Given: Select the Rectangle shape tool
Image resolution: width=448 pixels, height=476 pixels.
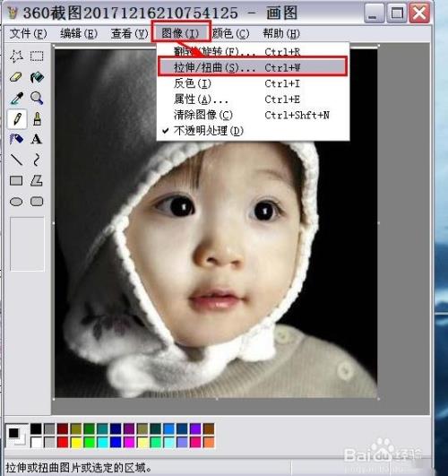Looking at the screenshot, I should 16,180.
